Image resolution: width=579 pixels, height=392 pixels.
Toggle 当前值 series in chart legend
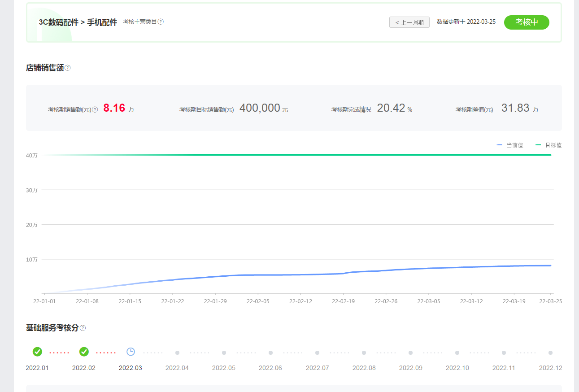pyautogui.click(x=510, y=145)
